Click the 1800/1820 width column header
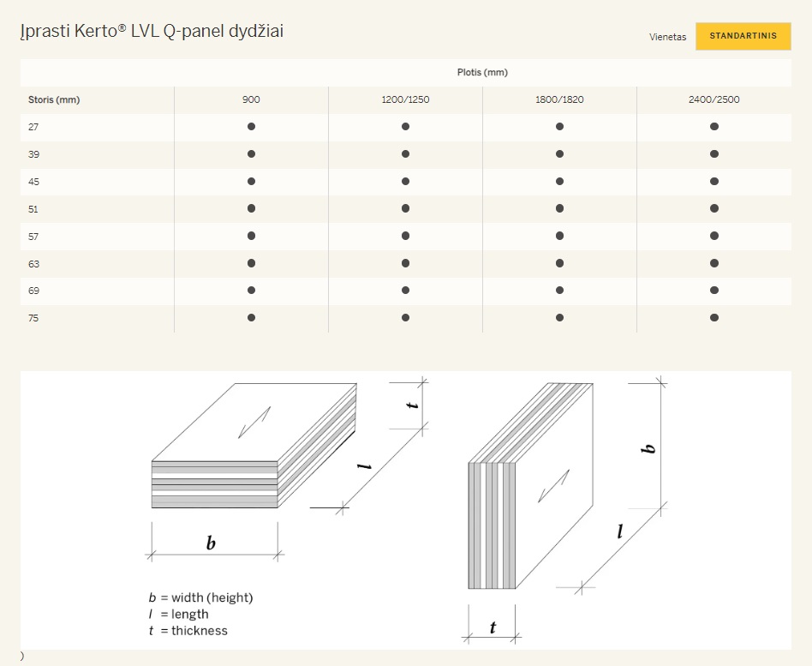Screen dimensions: 812x666 [x=559, y=99]
